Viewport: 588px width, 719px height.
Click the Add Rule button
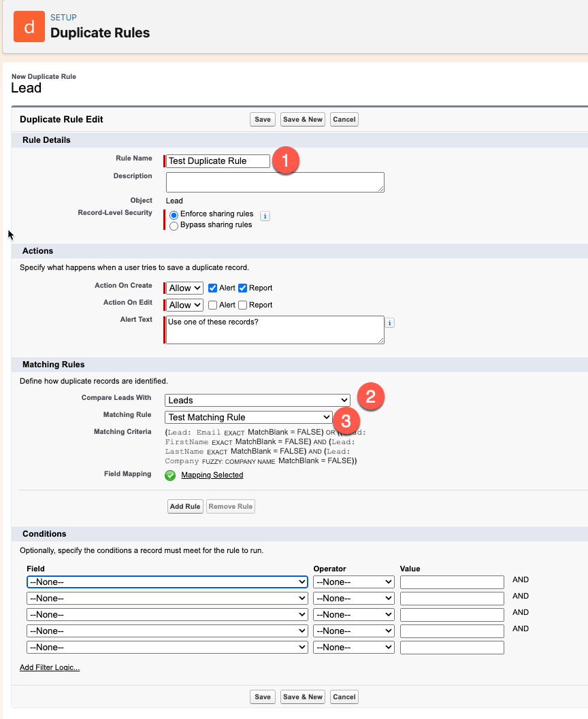[185, 506]
